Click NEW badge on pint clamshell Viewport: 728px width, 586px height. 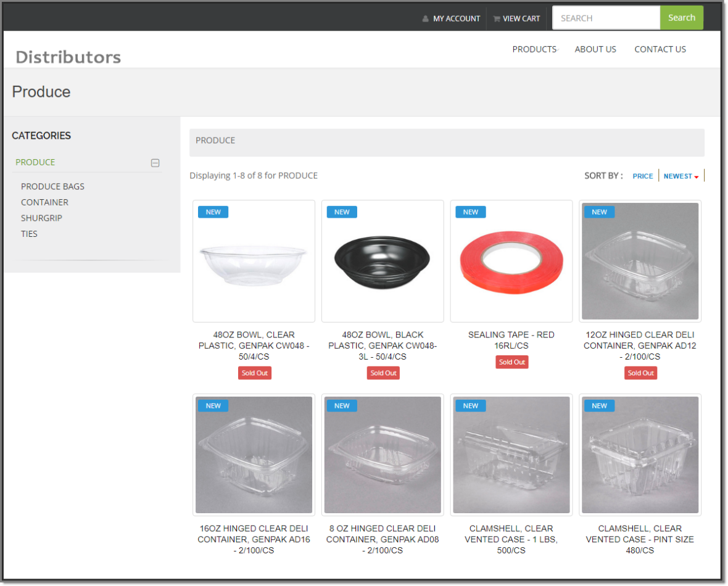pyautogui.click(x=599, y=405)
